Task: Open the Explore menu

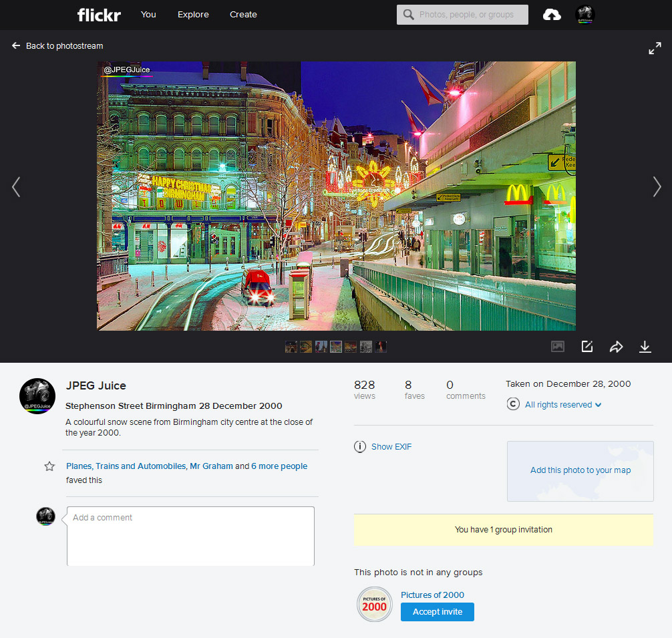Action: point(193,14)
